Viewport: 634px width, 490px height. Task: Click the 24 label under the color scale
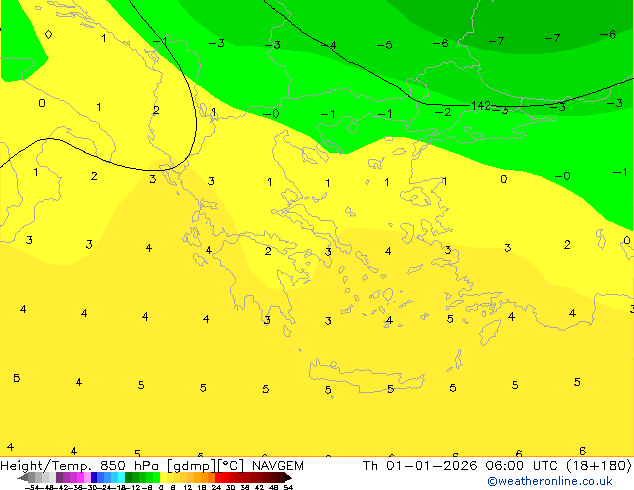[216, 487]
